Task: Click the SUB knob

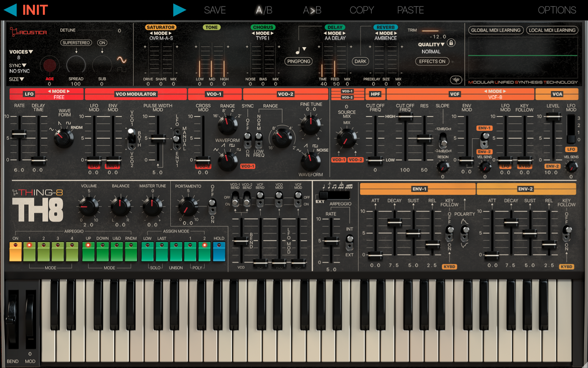Action: click(x=102, y=65)
